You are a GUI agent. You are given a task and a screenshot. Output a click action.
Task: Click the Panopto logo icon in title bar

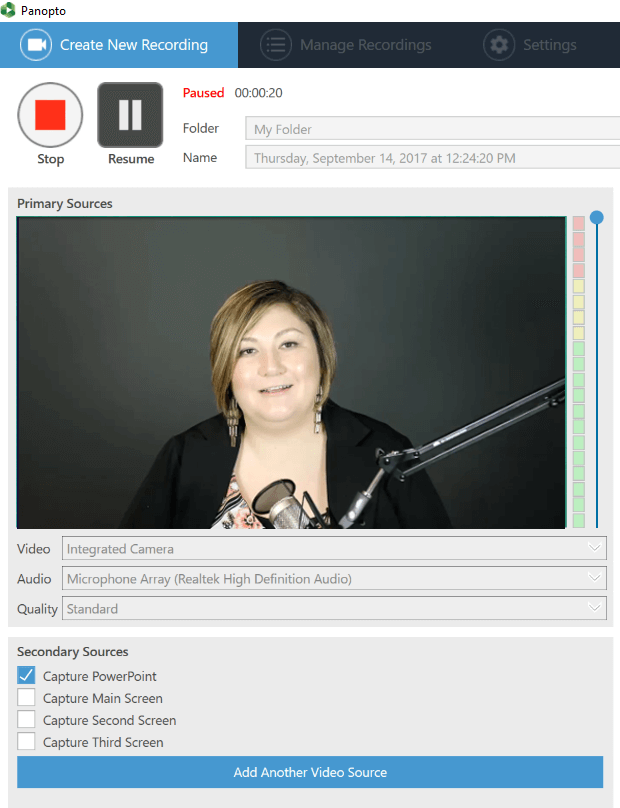8,10
